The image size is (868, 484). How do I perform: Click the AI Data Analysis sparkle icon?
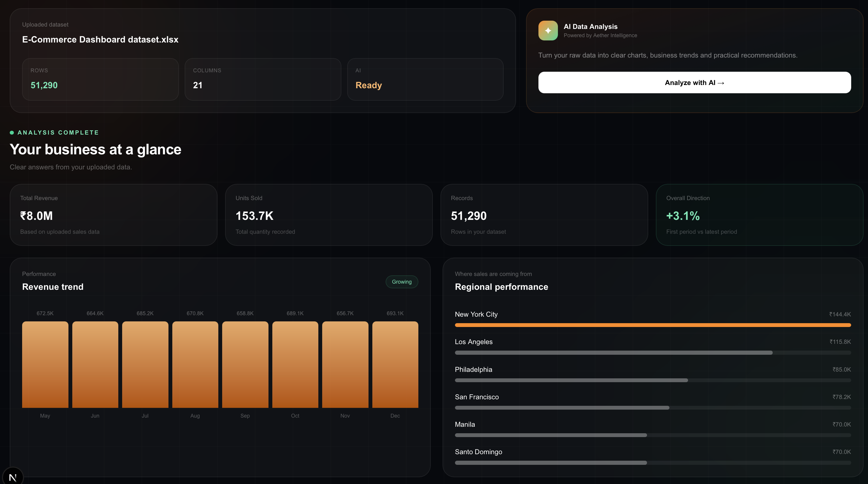[548, 30]
